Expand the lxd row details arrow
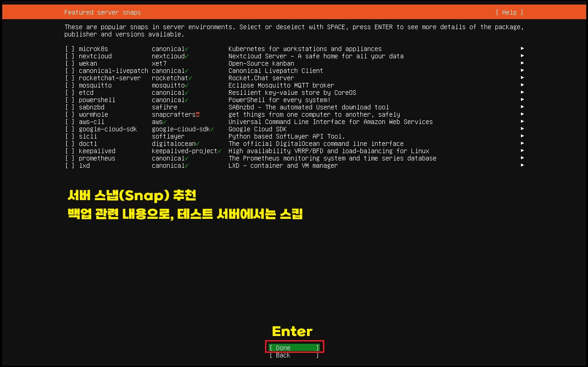The image size is (588, 367). tap(522, 165)
